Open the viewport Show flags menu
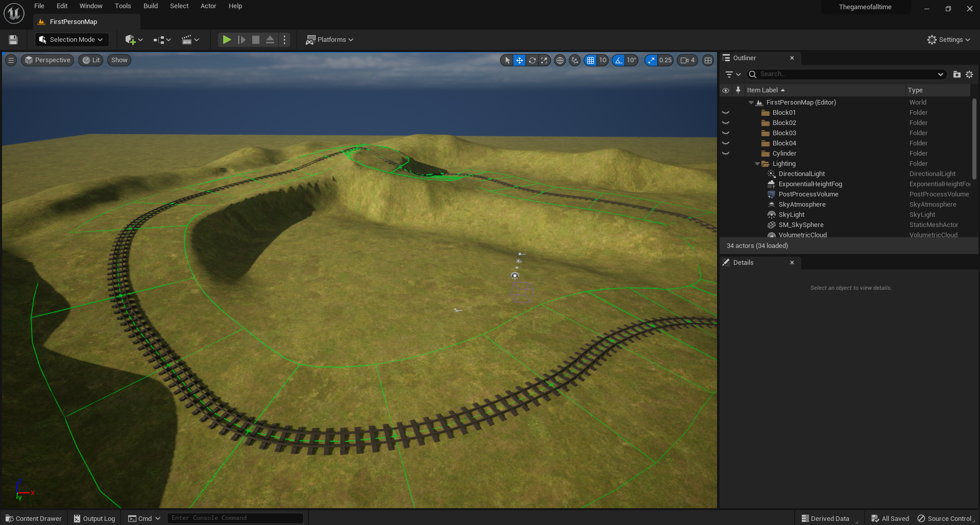The image size is (980, 525). 119,60
